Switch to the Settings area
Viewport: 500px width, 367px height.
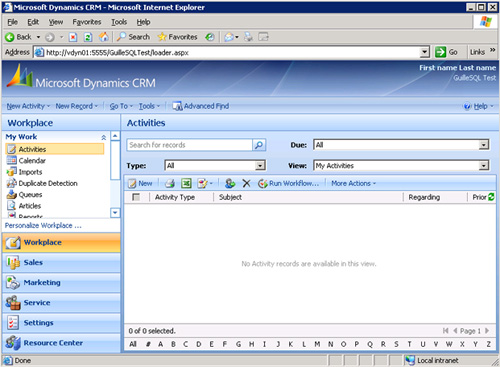[61, 323]
